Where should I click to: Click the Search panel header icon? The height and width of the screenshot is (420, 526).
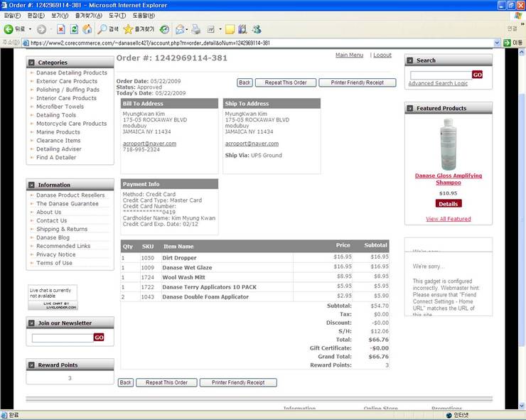tap(410, 60)
